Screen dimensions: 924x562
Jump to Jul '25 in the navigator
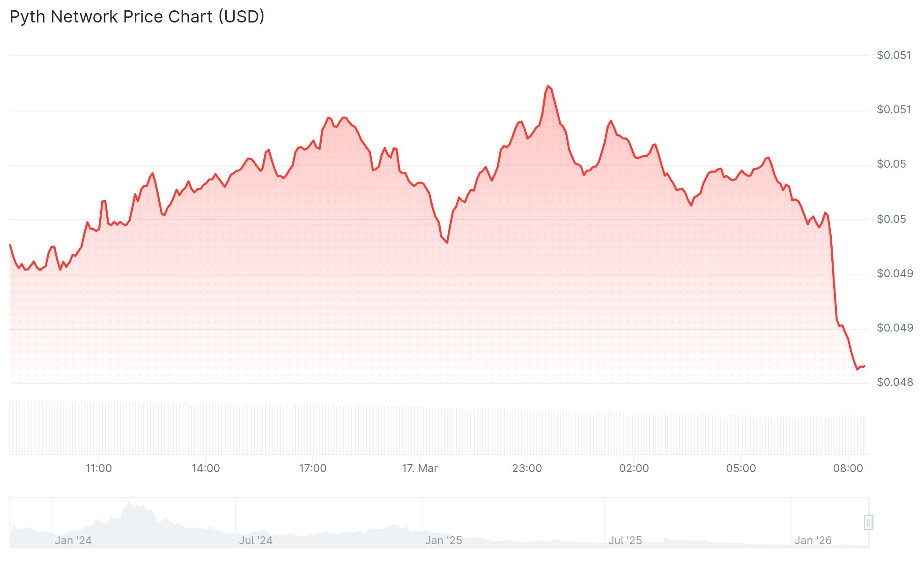tap(625, 540)
